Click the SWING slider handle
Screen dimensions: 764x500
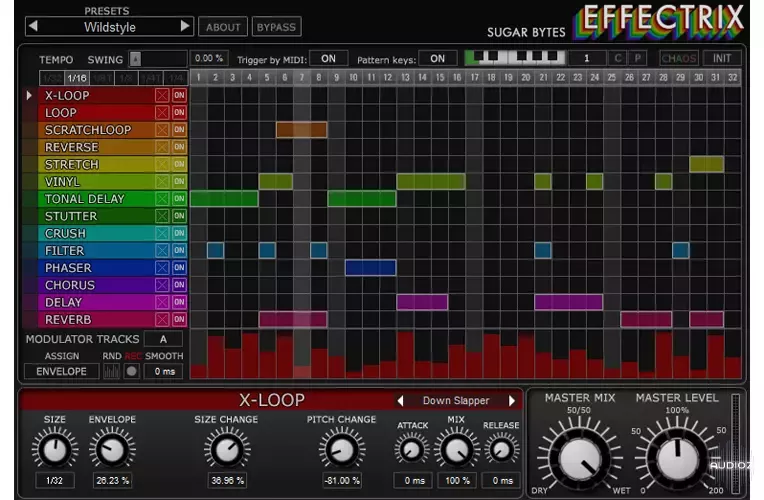[135, 59]
